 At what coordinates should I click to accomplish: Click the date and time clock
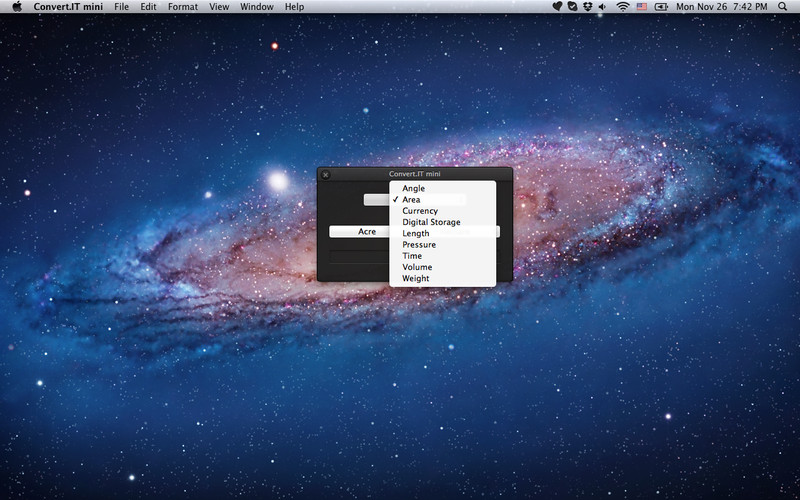721,7
